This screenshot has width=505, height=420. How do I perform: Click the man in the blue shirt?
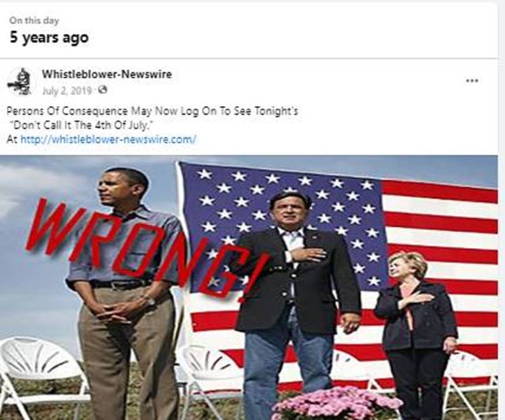click(124, 290)
